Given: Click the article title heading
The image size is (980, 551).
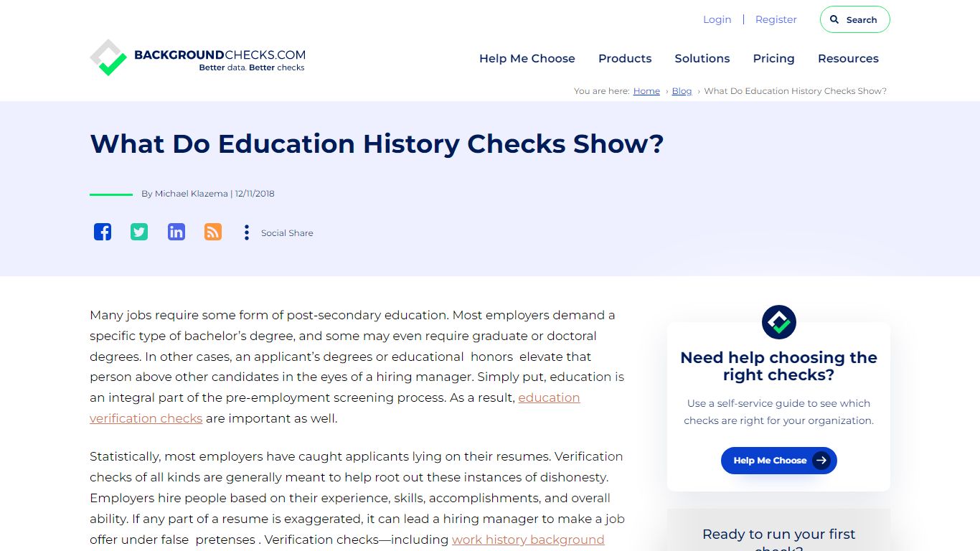Looking at the screenshot, I should pyautogui.click(x=377, y=143).
